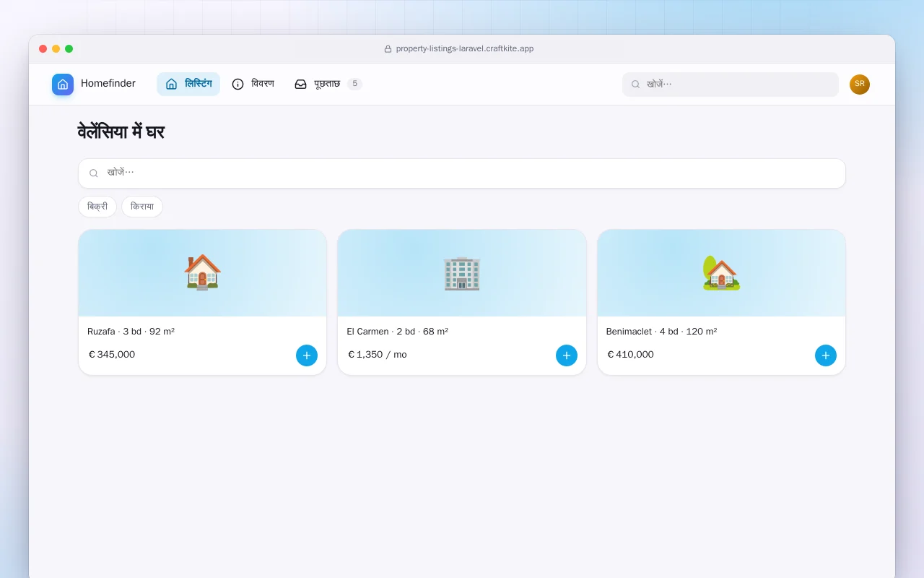Add the Ruzafa listing with the plus button
Viewport: 924px width, 578px height.
[307, 355]
